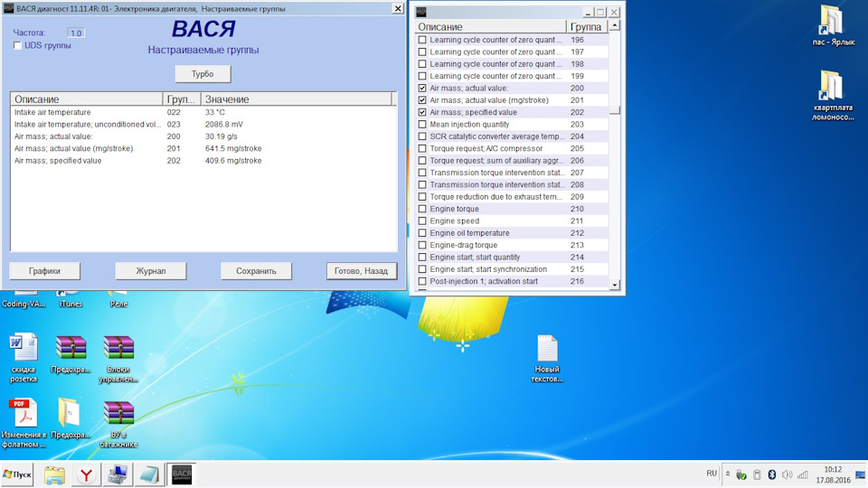868x488 pixels.
Task: Select the 'пас - Ярлык' desktop shortcut
Action: coord(833,25)
